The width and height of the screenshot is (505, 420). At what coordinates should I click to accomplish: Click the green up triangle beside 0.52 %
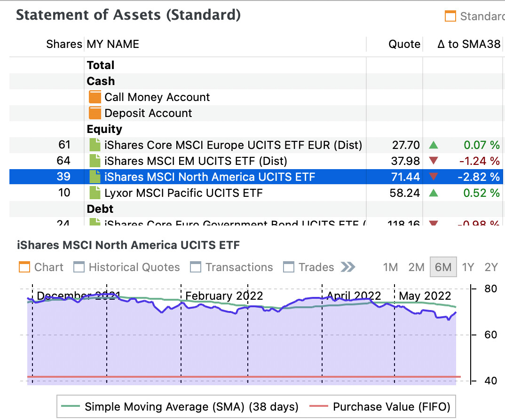pyautogui.click(x=434, y=193)
